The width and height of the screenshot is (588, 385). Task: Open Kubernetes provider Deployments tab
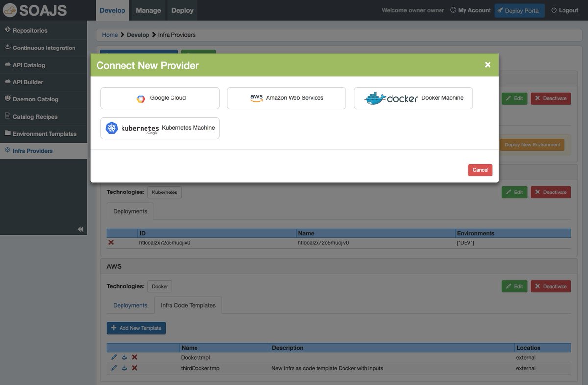[x=130, y=211]
